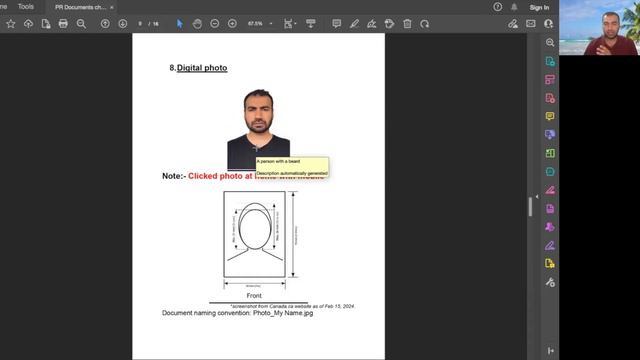Viewport: 640px width, 360px height.
Task: Bookmark file with the star icon
Action: click(x=11, y=24)
